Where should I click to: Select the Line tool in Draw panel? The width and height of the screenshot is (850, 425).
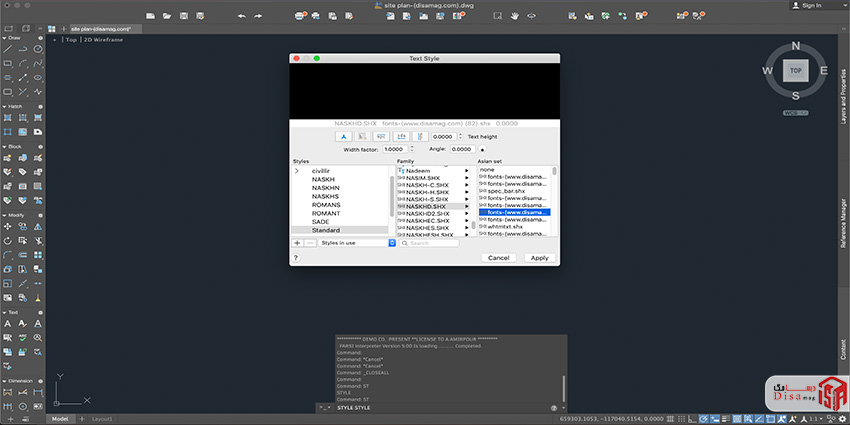[x=8, y=49]
